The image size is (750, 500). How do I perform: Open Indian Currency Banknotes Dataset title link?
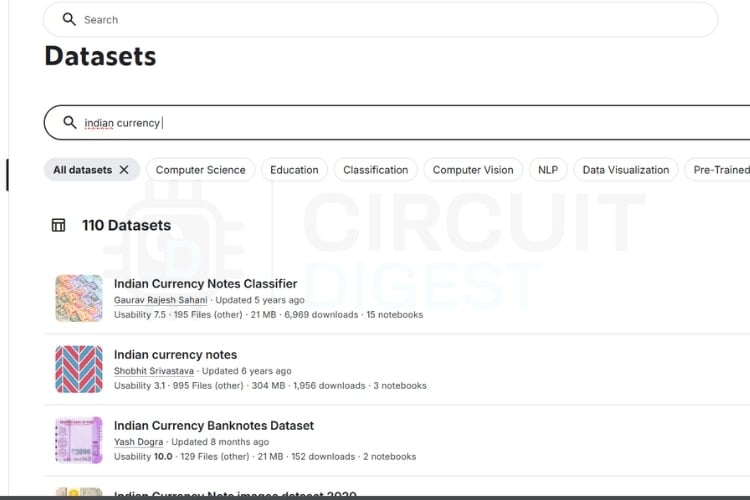click(213, 426)
